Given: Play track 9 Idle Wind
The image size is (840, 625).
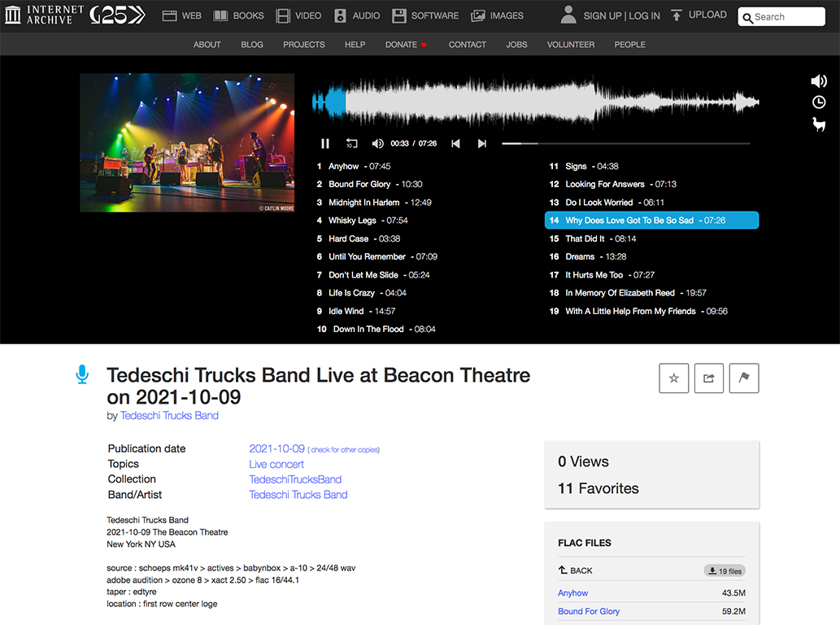Looking at the screenshot, I should pyautogui.click(x=356, y=311).
